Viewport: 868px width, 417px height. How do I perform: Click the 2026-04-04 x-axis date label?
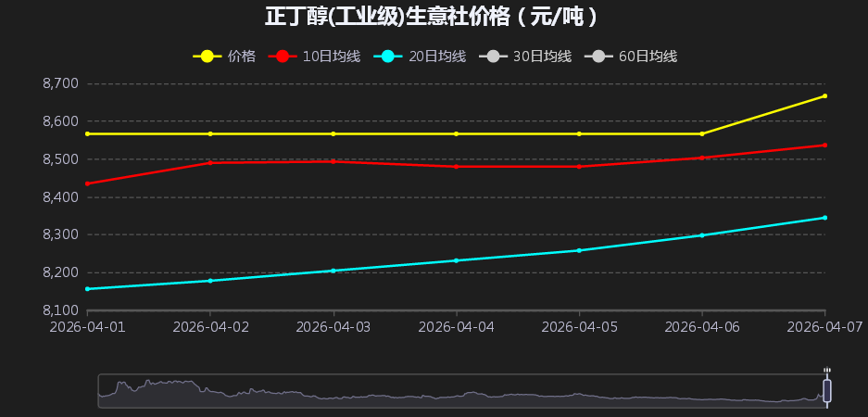(x=456, y=326)
